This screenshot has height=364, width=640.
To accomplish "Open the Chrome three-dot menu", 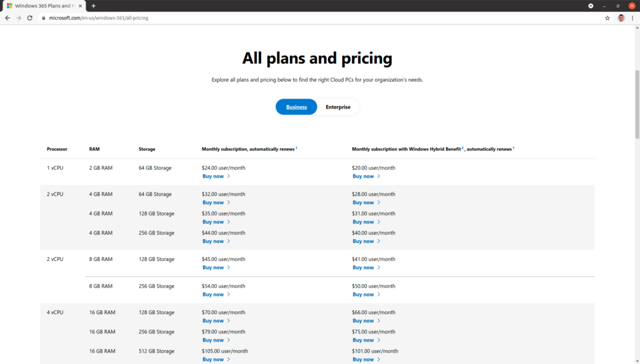I will point(632,18).
